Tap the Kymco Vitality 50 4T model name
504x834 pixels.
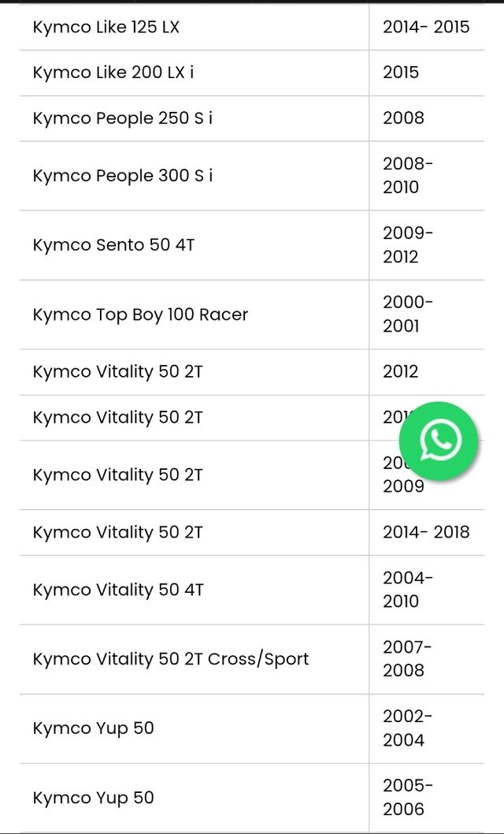pos(118,590)
